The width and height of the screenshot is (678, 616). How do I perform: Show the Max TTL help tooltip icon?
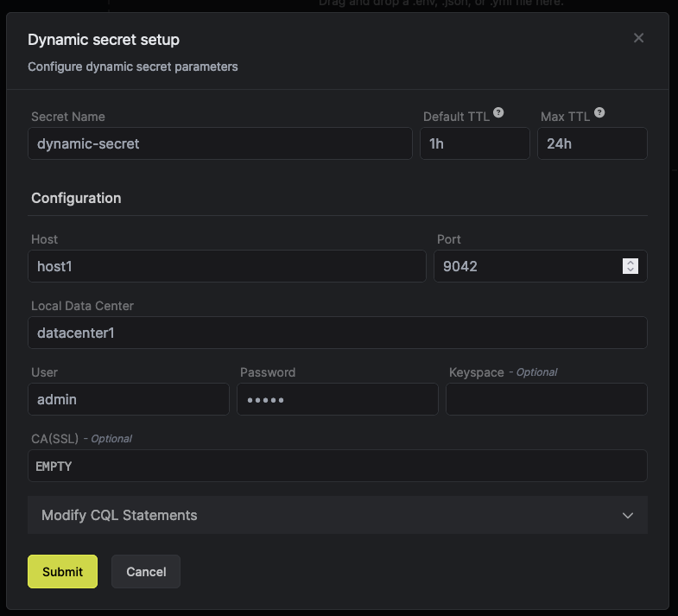click(599, 112)
